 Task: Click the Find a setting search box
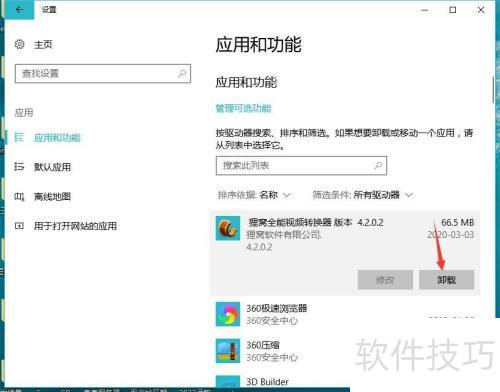[x=103, y=73]
